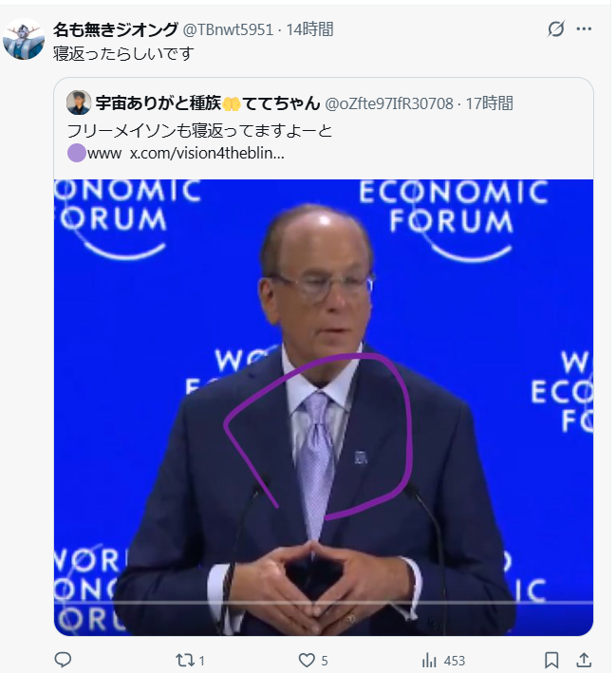The height and width of the screenshot is (673, 616).
Task: Click the reply speech bubble icon
Action: pos(63,660)
